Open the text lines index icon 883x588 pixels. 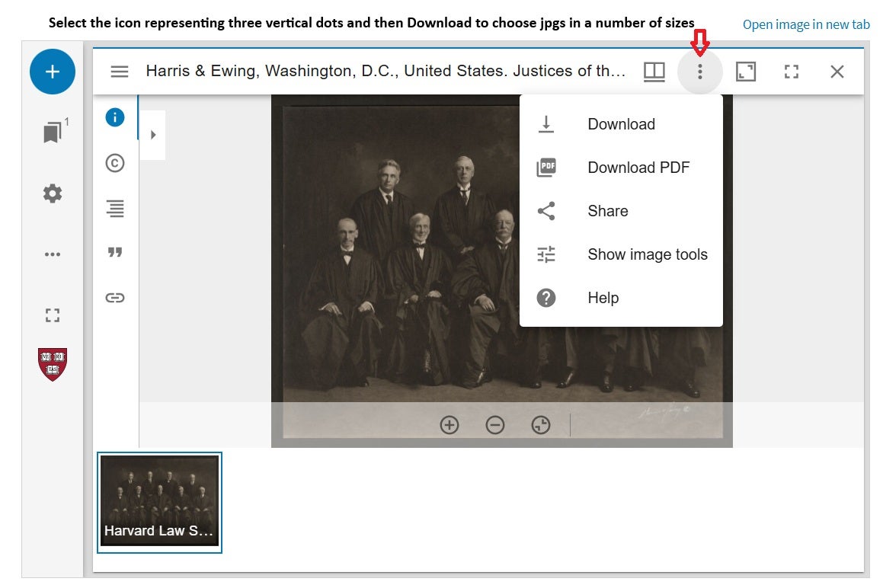(x=115, y=208)
